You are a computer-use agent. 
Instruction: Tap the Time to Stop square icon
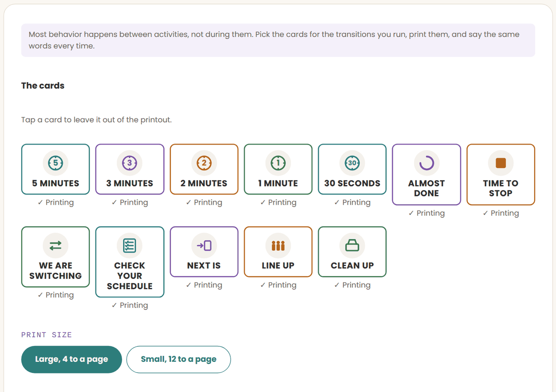point(501,163)
